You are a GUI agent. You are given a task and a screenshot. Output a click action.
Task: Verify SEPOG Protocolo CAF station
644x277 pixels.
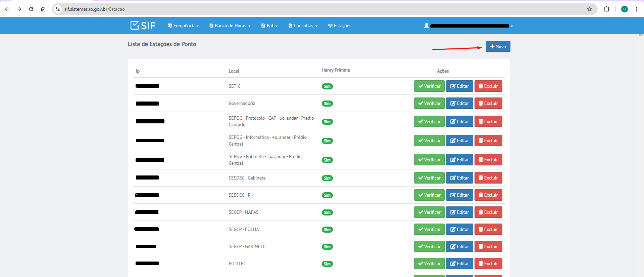429,121
